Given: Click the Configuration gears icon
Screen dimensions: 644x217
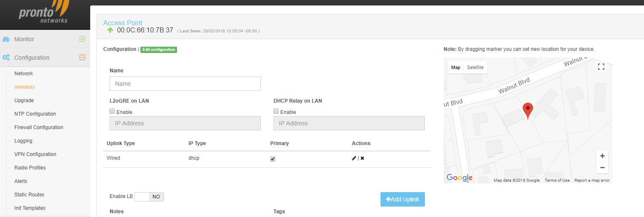Looking at the screenshot, I should pos(6,58).
